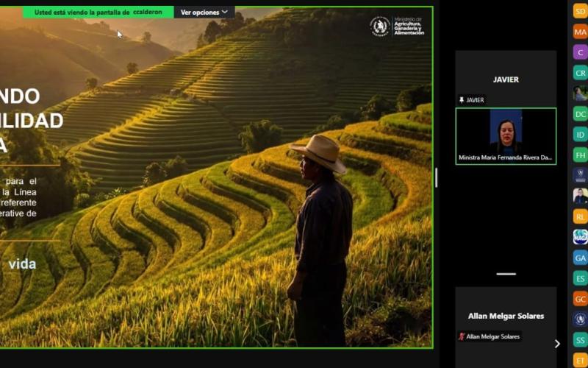Click muted microphone icon of Allan Melgar Solares
The image size is (588, 368).
point(462,336)
